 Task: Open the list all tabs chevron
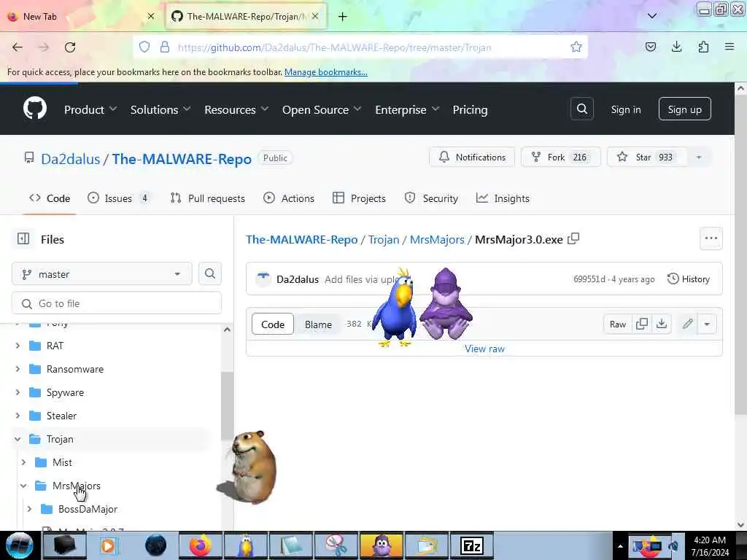(x=652, y=16)
